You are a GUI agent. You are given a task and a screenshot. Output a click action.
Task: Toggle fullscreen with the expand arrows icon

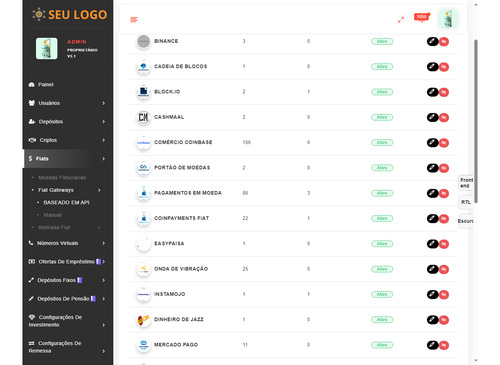401,20
